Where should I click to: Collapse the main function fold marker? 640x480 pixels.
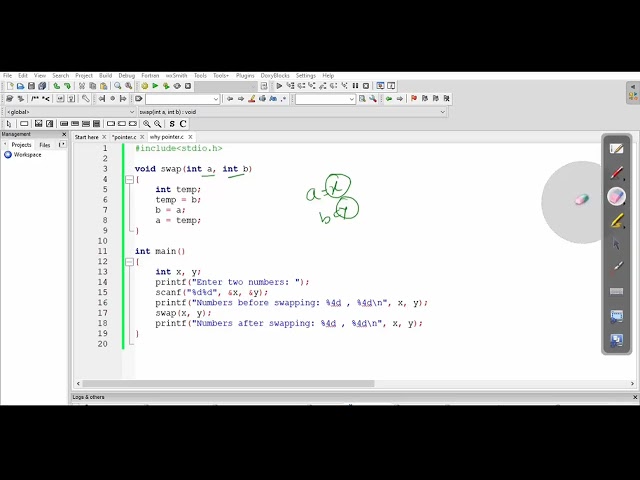[129, 262]
